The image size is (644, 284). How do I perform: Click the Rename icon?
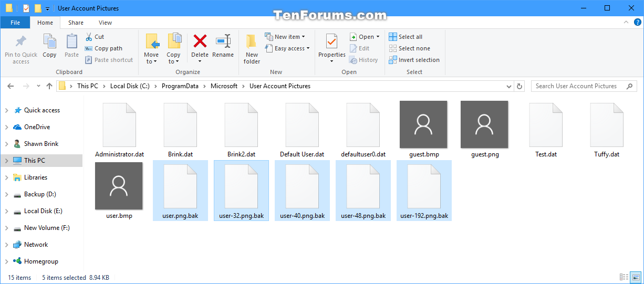pyautogui.click(x=223, y=41)
